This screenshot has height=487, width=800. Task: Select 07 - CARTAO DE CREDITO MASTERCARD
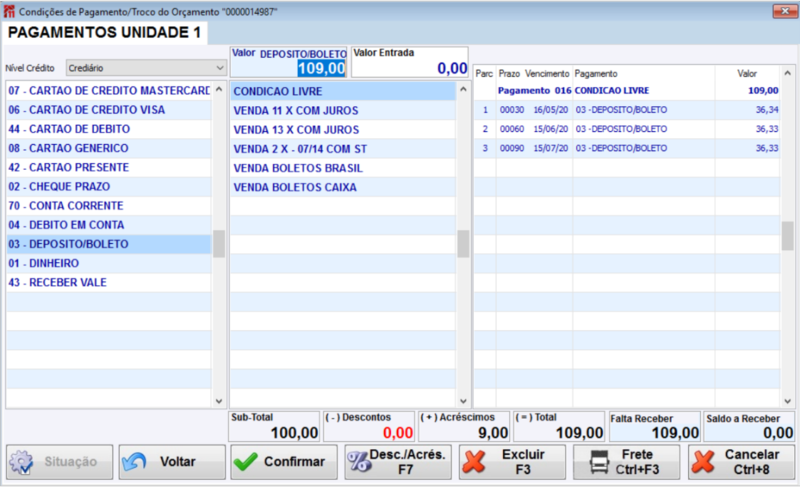[109, 91]
